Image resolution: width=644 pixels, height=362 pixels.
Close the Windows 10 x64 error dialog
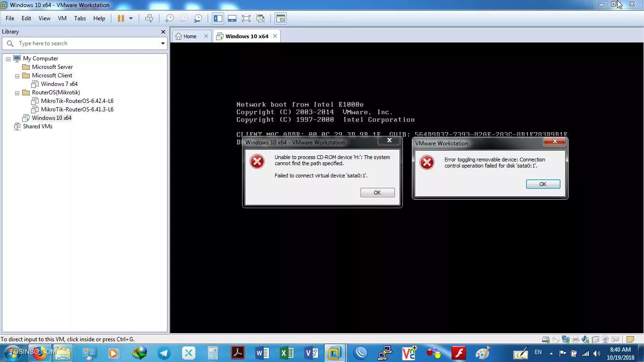pyautogui.click(x=389, y=140)
